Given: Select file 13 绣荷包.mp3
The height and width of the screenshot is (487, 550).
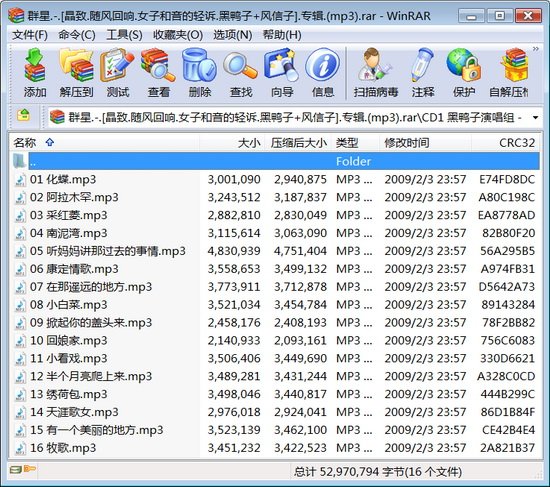Looking at the screenshot, I should 275,394.
